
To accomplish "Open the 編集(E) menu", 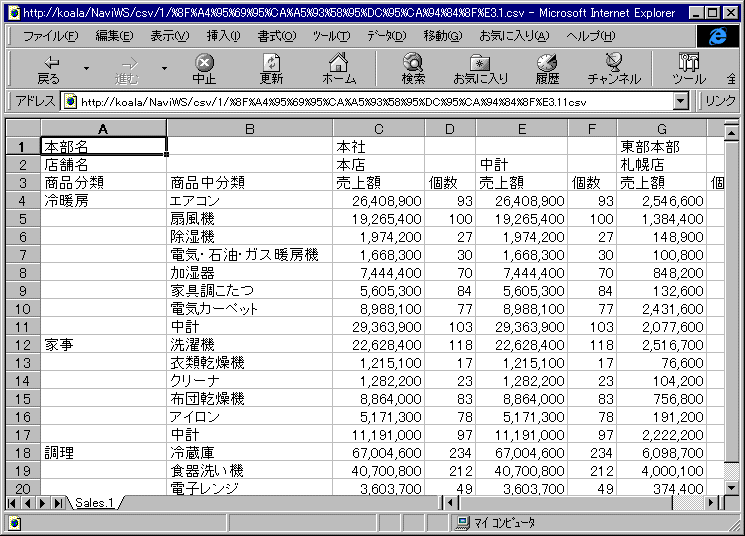I will tap(115, 36).
